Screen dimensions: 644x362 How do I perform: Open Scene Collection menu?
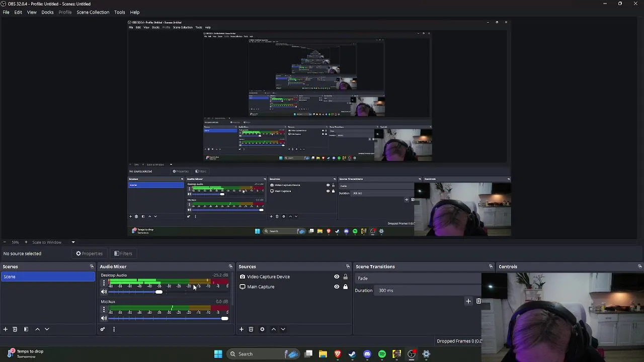[93, 12]
